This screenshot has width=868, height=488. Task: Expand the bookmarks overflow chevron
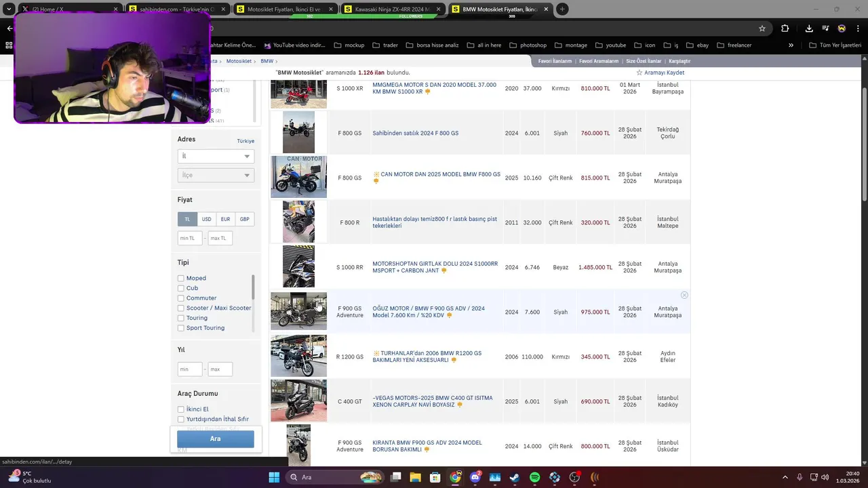coord(791,45)
